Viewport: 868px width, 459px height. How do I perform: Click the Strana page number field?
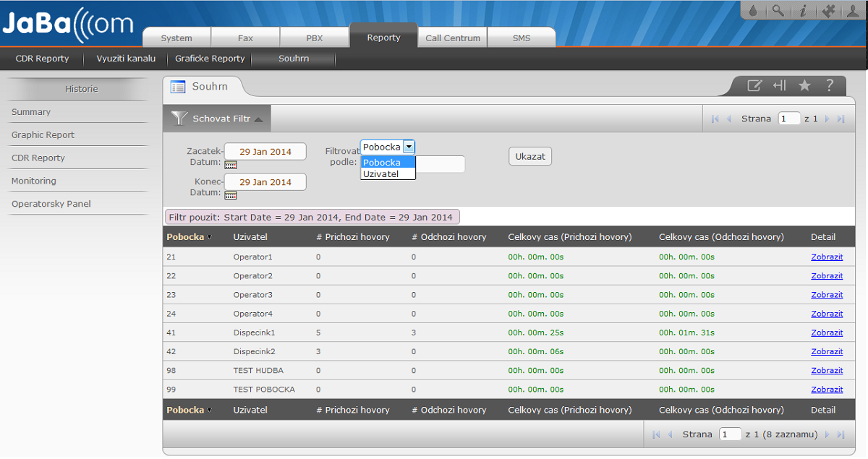(x=788, y=119)
